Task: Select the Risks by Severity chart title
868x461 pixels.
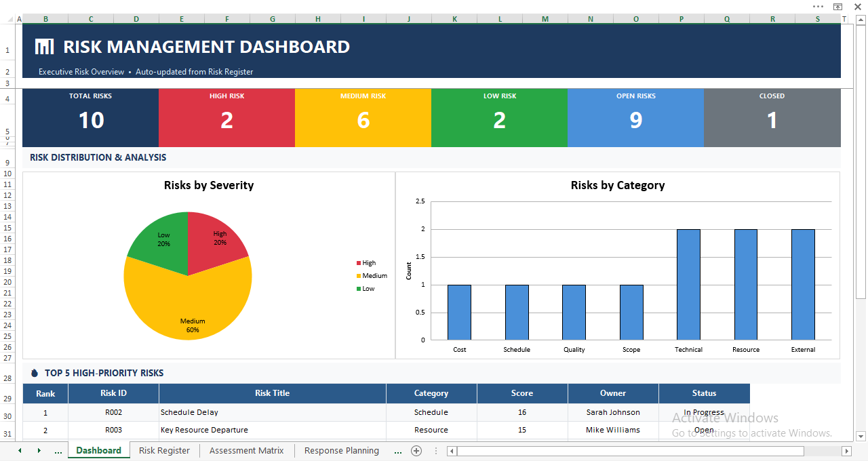Action: (209, 185)
